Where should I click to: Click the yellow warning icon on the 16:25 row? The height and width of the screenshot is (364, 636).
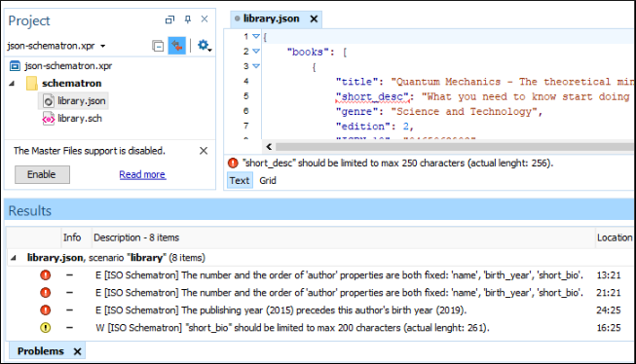coord(46,328)
